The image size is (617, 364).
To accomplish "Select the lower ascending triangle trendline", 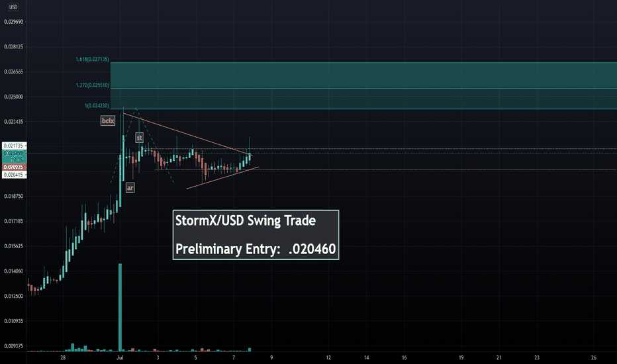I will pyautogui.click(x=222, y=178).
